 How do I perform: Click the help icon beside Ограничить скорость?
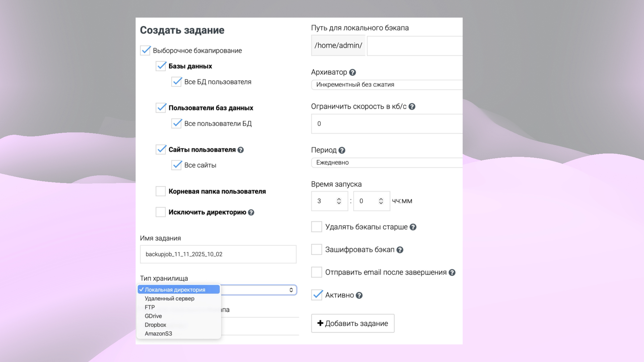[x=412, y=106]
